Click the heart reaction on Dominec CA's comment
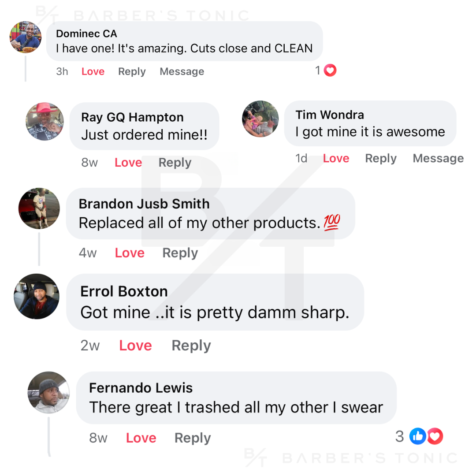 330,71
